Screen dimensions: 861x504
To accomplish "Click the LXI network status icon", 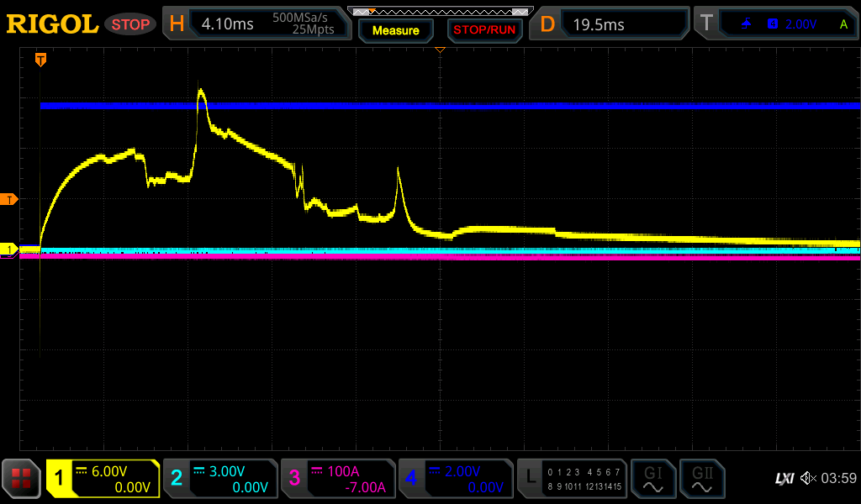I will coord(784,479).
